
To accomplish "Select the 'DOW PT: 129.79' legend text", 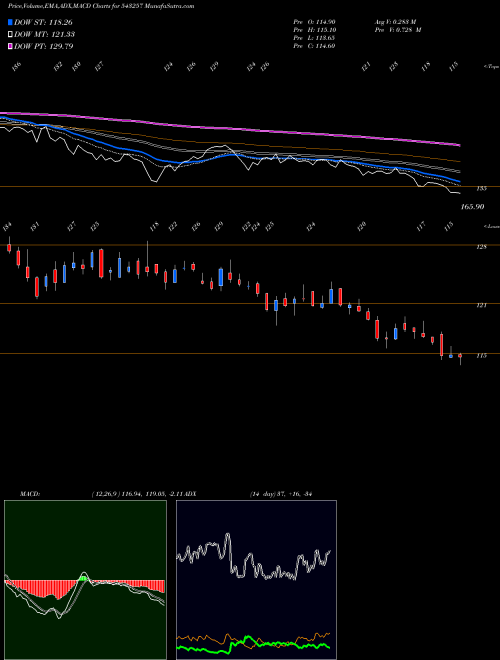I will [x=44, y=46].
